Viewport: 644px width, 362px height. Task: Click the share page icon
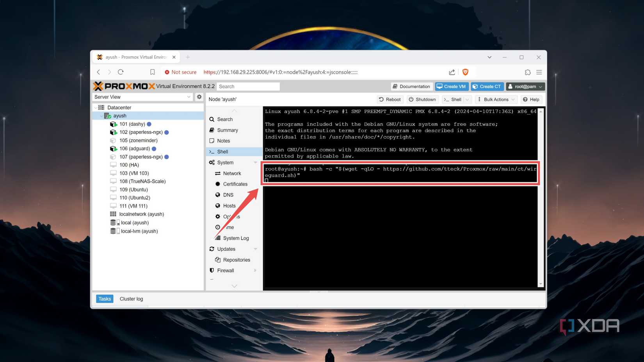coord(452,72)
